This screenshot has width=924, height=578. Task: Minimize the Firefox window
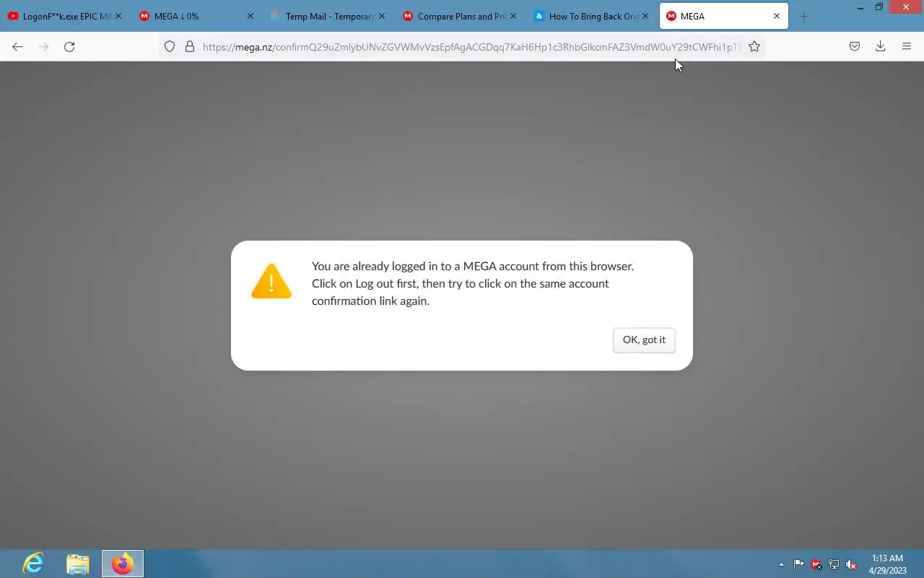pyautogui.click(x=860, y=7)
